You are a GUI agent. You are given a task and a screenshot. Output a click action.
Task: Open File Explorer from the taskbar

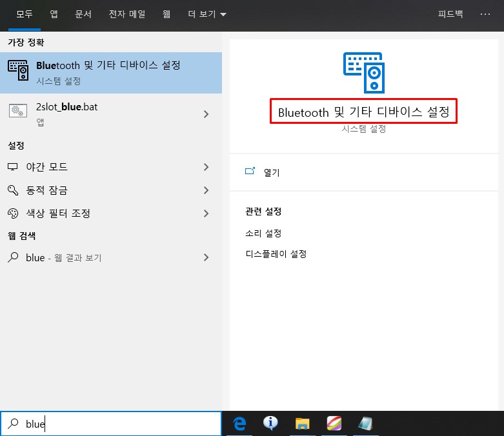tap(302, 424)
